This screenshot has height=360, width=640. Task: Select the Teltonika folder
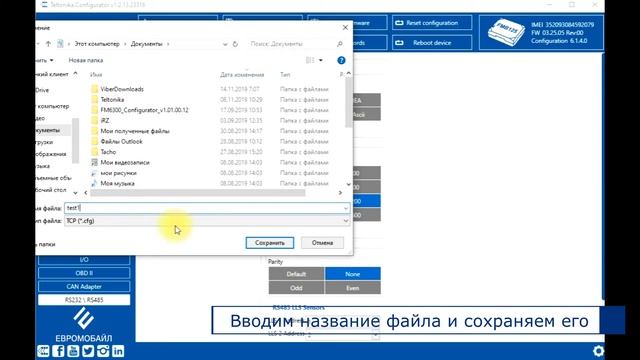click(x=112, y=100)
